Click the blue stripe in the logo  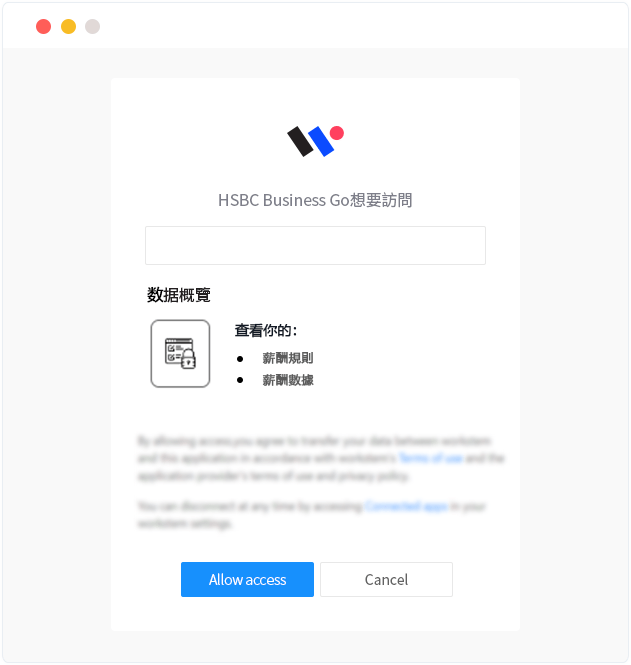click(321, 142)
